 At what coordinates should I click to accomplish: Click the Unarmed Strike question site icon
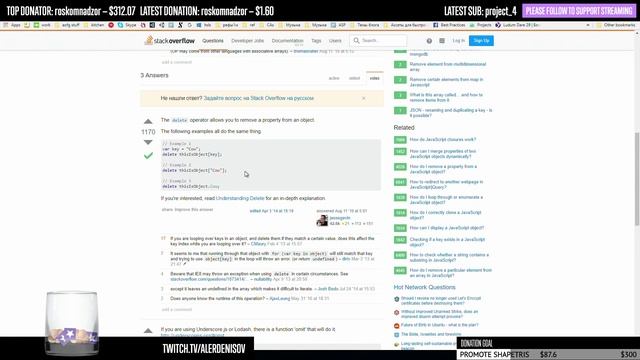point(396,312)
